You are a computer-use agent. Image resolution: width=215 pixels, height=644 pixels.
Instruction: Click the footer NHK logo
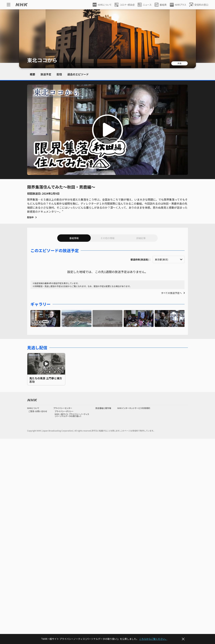coord(32,400)
